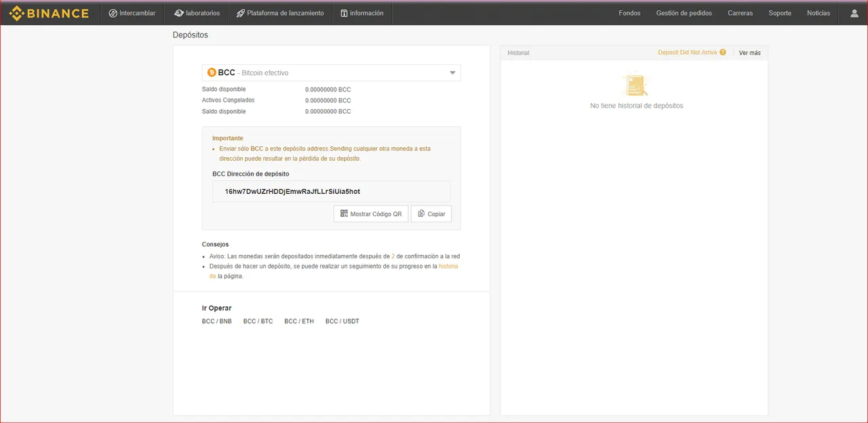Click Deposit Did Not Arrive link
This screenshot has height=423, width=868.
(x=687, y=52)
